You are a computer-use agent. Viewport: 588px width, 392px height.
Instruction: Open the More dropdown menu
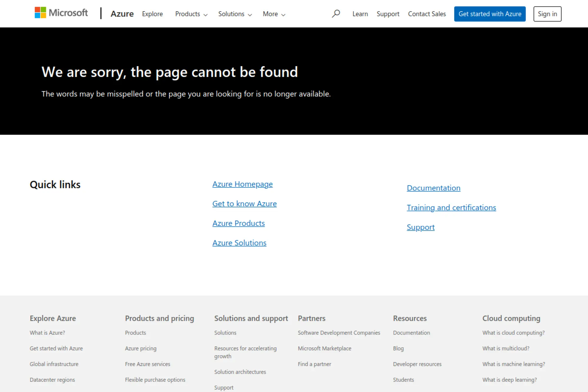click(x=270, y=14)
